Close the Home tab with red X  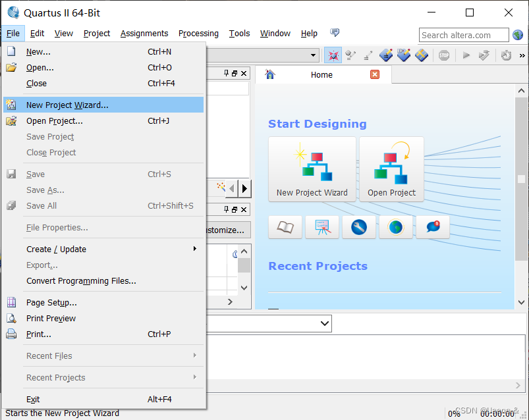(x=375, y=74)
